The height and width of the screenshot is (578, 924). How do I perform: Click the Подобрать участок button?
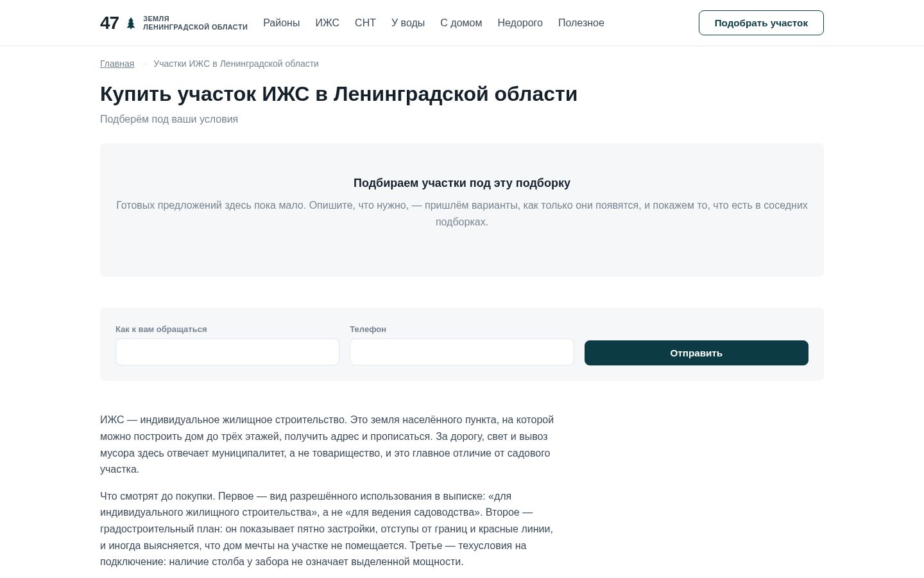[x=761, y=23]
